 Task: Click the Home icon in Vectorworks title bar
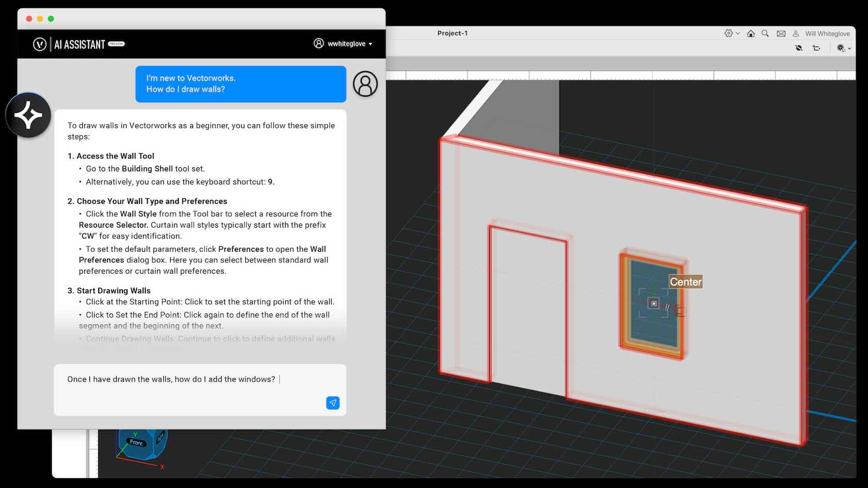[751, 34]
